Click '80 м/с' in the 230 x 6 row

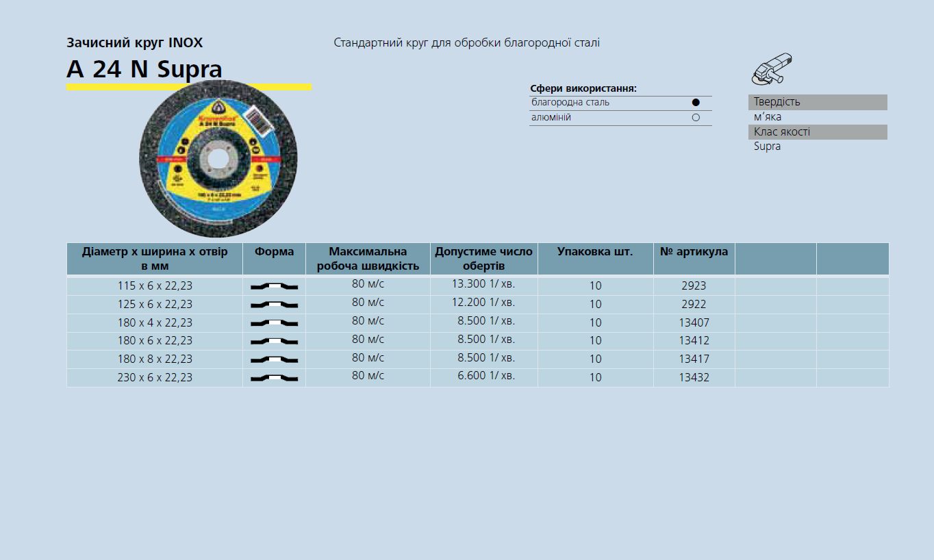(x=368, y=376)
